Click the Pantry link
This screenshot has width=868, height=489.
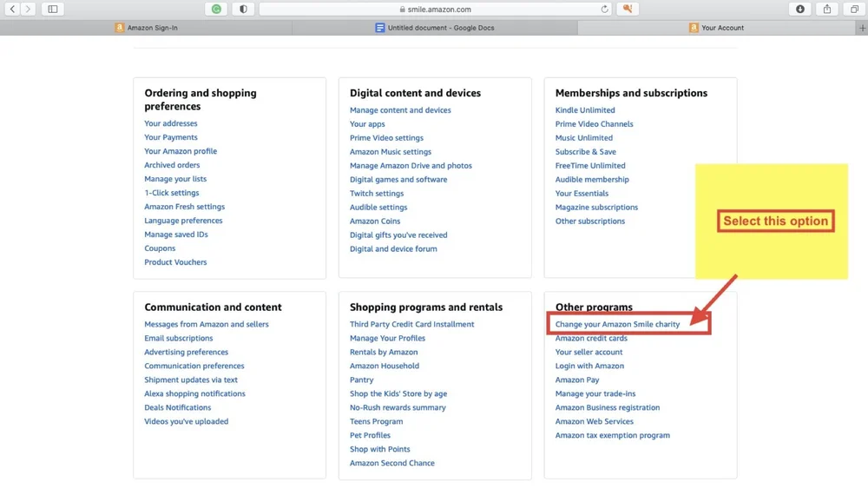[361, 380]
